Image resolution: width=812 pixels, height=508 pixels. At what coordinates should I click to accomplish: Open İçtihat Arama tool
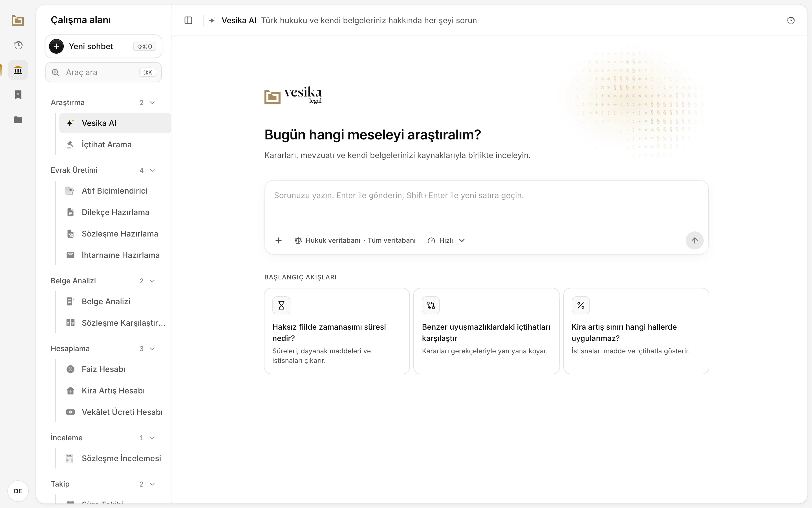pos(115,144)
